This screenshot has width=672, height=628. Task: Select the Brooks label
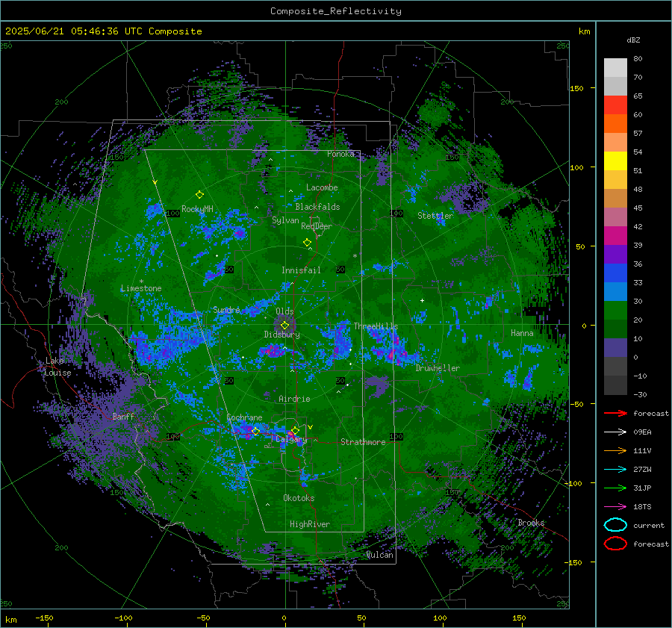click(531, 523)
